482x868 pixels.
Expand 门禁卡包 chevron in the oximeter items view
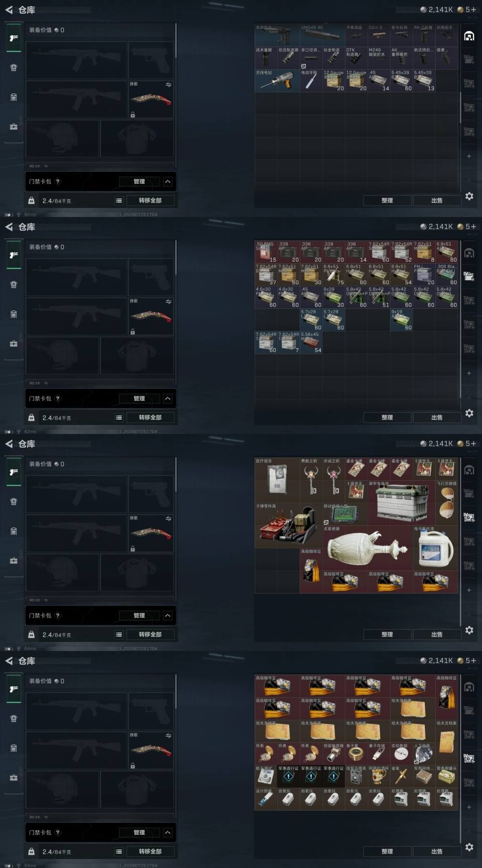pyautogui.click(x=168, y=832)
